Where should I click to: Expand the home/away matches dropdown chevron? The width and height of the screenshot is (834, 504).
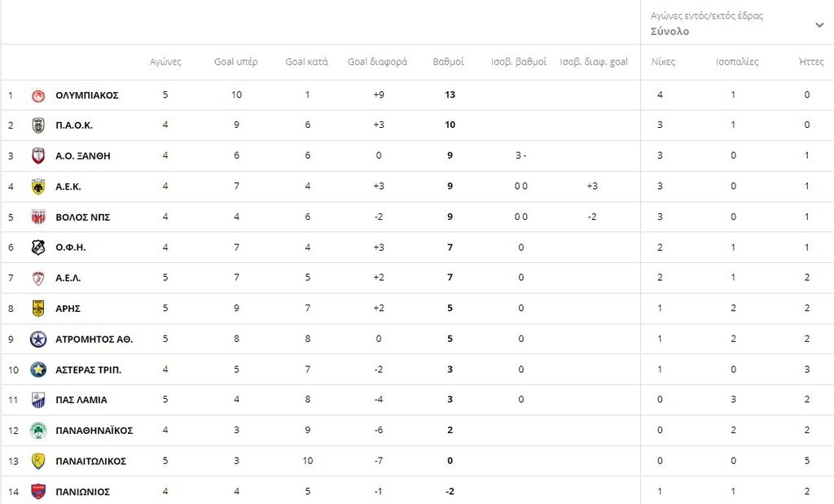(819, 24)
